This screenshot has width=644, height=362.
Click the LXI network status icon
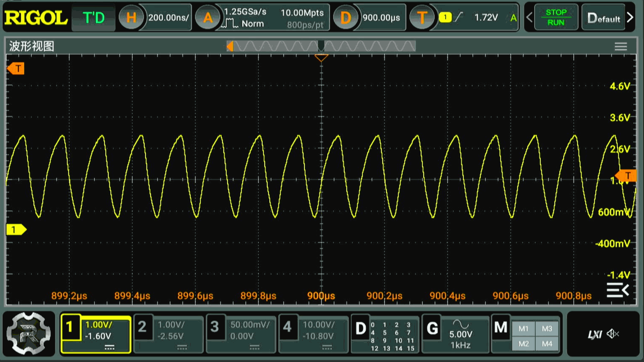click(595, 334)
